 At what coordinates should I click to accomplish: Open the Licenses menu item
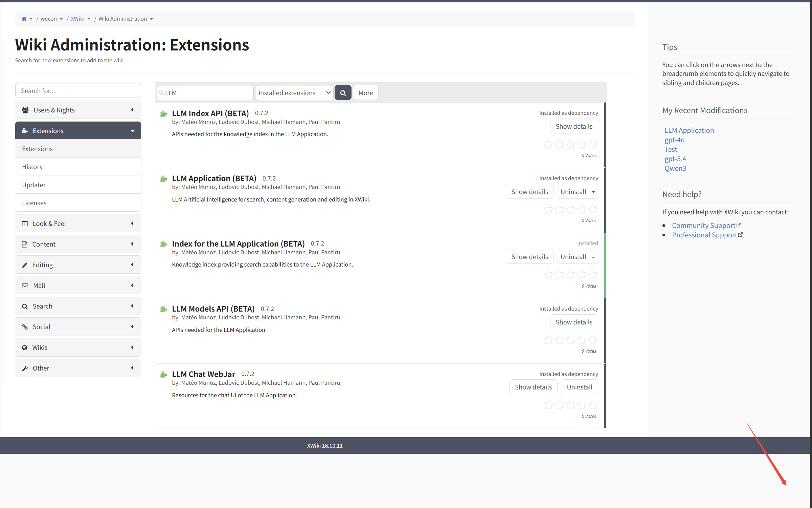pos(34,203)
